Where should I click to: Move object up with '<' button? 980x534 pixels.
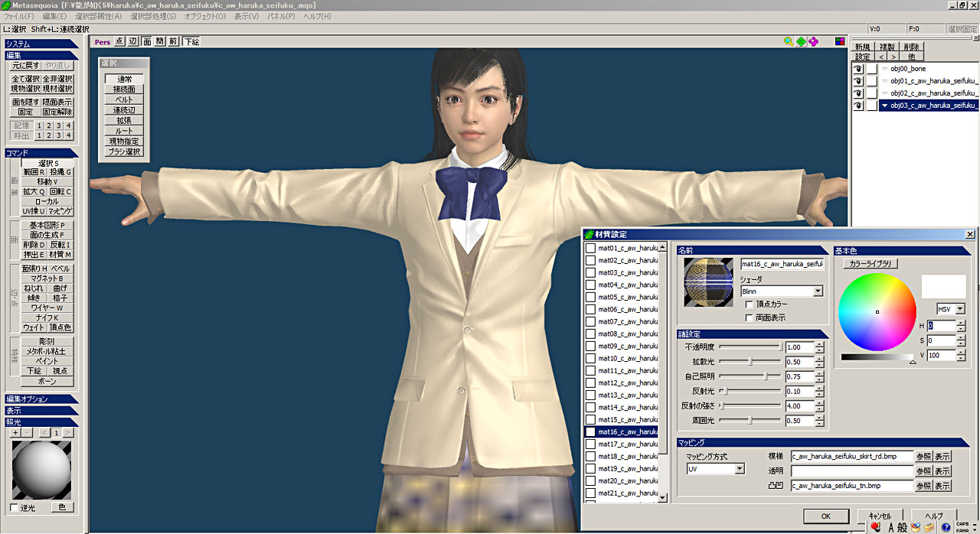point(883,57)
